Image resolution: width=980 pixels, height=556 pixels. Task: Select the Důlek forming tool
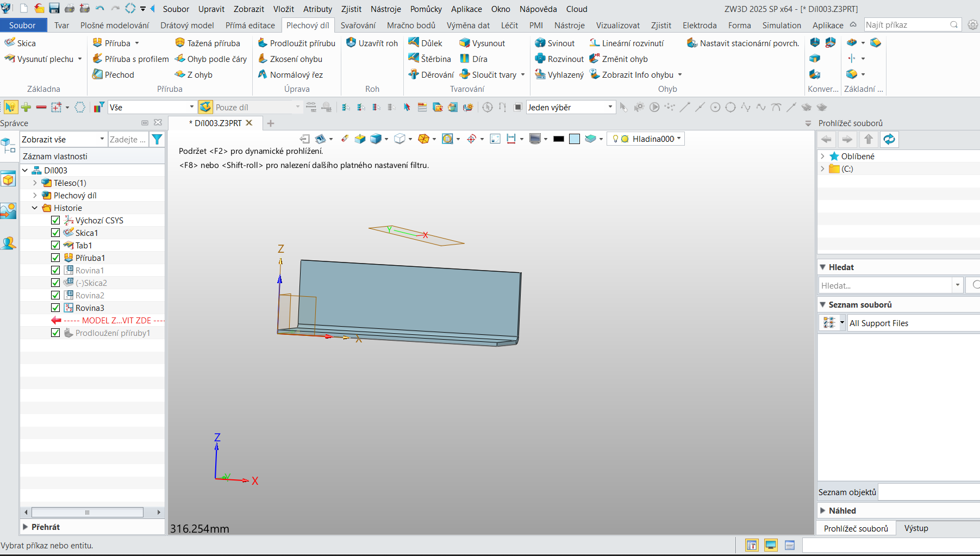425,43
